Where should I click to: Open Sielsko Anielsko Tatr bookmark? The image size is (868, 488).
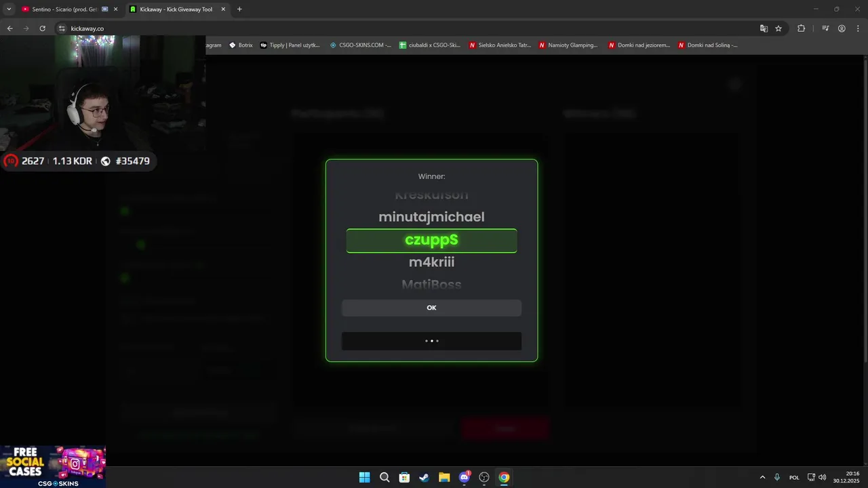(500, 45)
